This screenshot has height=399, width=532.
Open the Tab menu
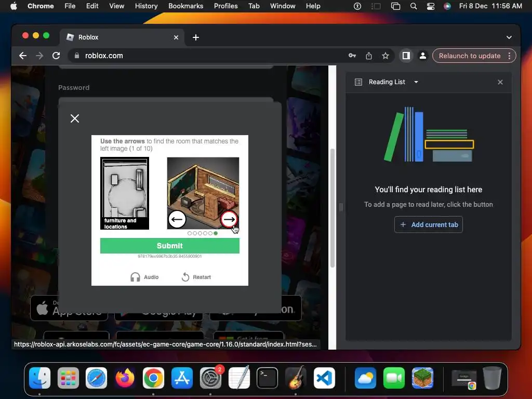[254, 6]
